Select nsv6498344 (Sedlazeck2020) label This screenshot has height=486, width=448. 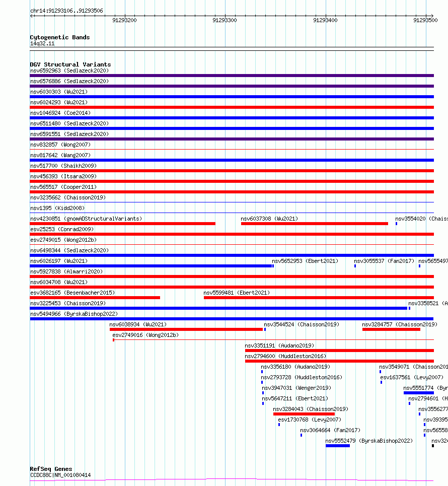click(69, 250)
